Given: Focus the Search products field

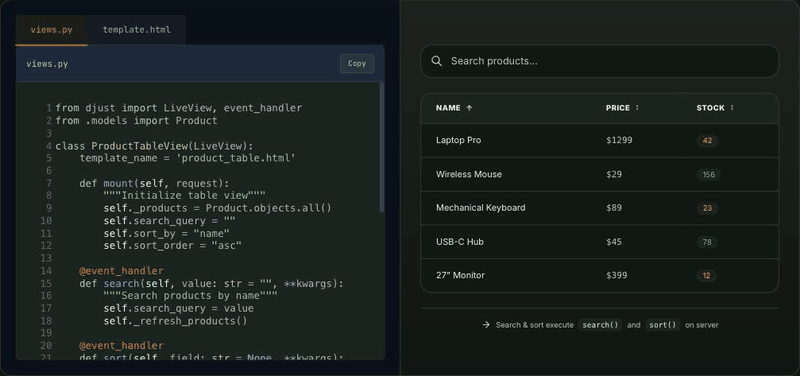Looking at the screenshot, I should pos(599,61).
